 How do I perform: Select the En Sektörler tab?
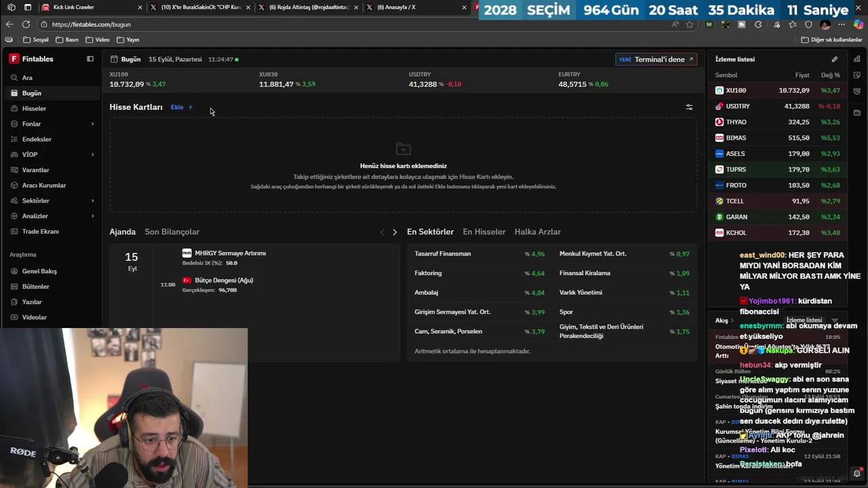click(x=430, y=232)
